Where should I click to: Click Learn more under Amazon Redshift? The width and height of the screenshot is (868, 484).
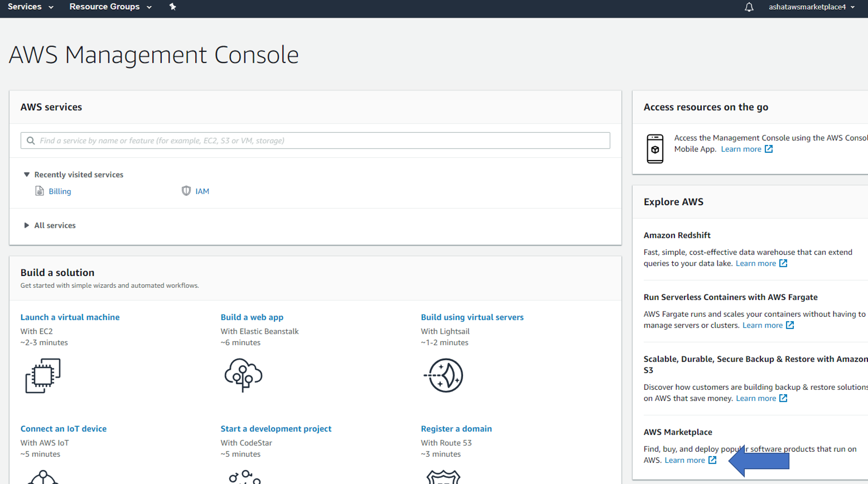coord(756,263)
